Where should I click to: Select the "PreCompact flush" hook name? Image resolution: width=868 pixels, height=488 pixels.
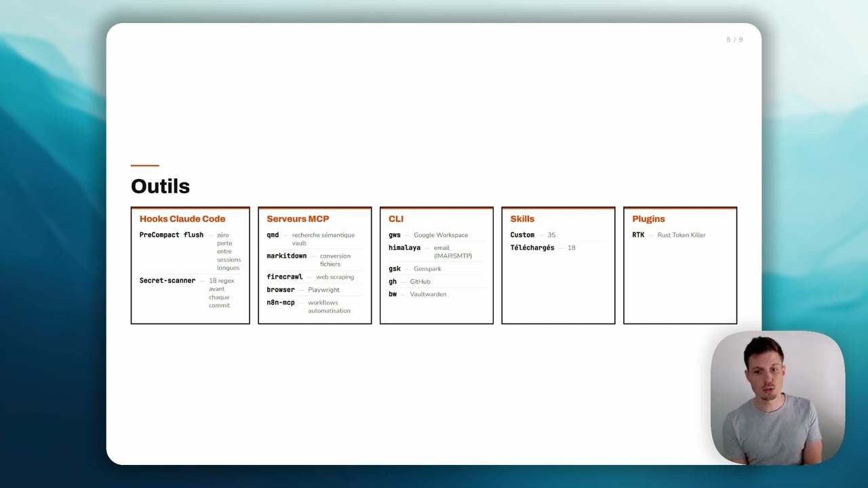pyautogui.click(x=172, y=235)
